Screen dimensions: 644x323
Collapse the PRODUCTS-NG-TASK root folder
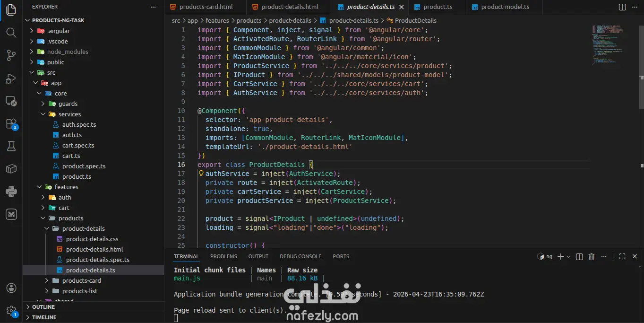[94, 20]
